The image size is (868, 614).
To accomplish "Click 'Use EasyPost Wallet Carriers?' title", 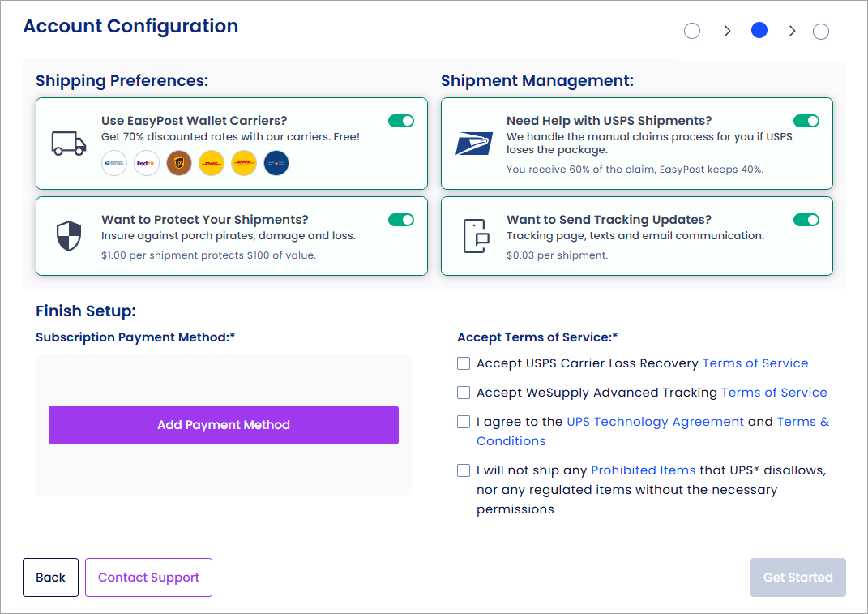I will pyautogui.click(x=194, y=121).
